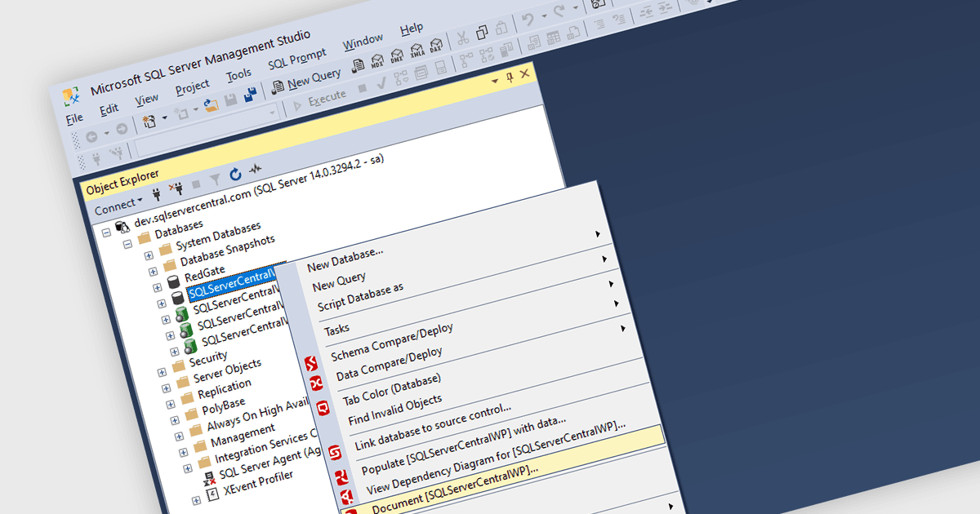Click Red Gate icon beside Data Compare/Deploy
Screen dimensions: 980x514
pos(316,385)
